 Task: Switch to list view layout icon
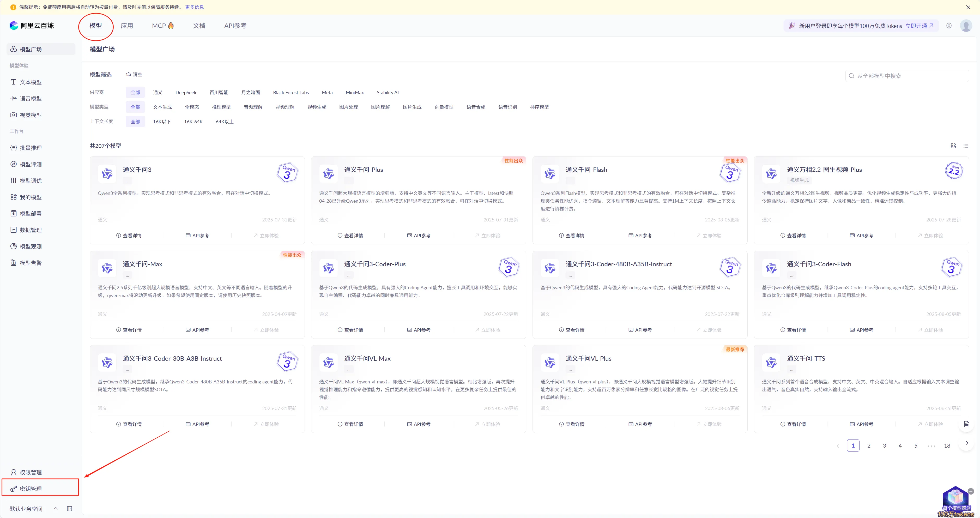tap(966, 146)
